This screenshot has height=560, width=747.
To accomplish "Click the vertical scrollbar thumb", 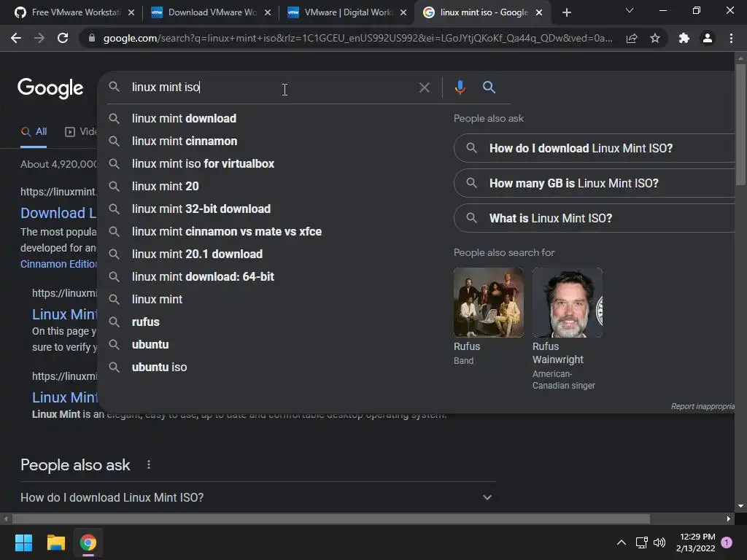I will point(740,124).
